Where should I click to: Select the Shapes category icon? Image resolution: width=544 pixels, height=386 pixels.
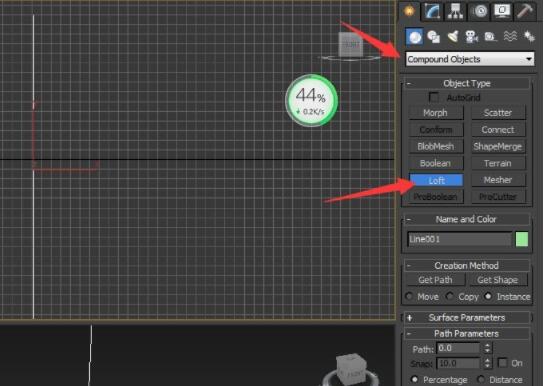click(434, 36)
